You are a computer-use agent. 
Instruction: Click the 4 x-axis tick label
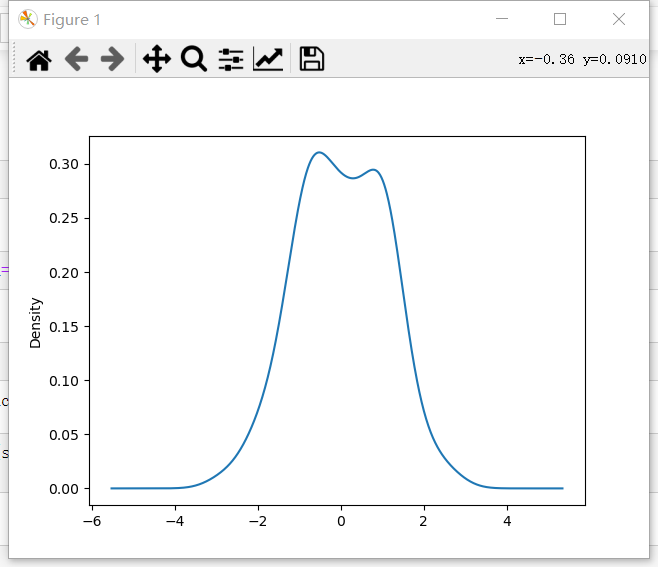pyautogui.click(x=507, y=521)
